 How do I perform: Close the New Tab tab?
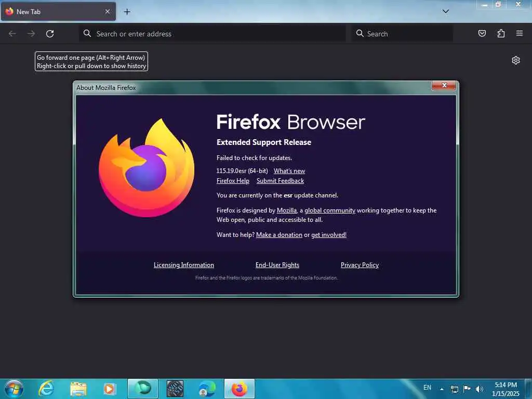107,11
